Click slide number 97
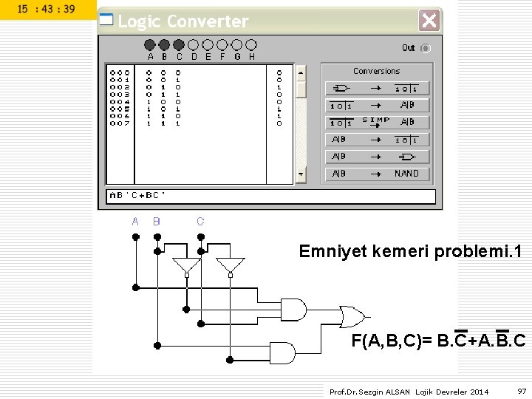 pos(522,391)
